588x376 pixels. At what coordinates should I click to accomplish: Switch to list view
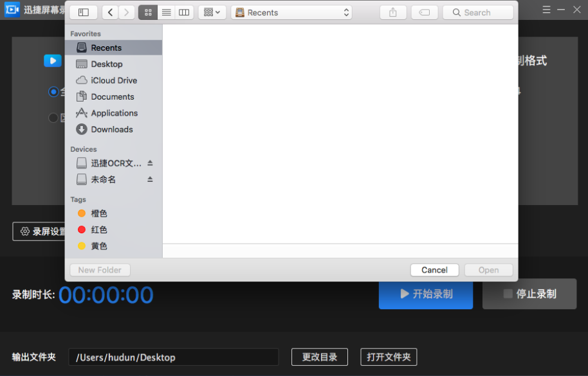pyautogui.click(x=166, y=12)
